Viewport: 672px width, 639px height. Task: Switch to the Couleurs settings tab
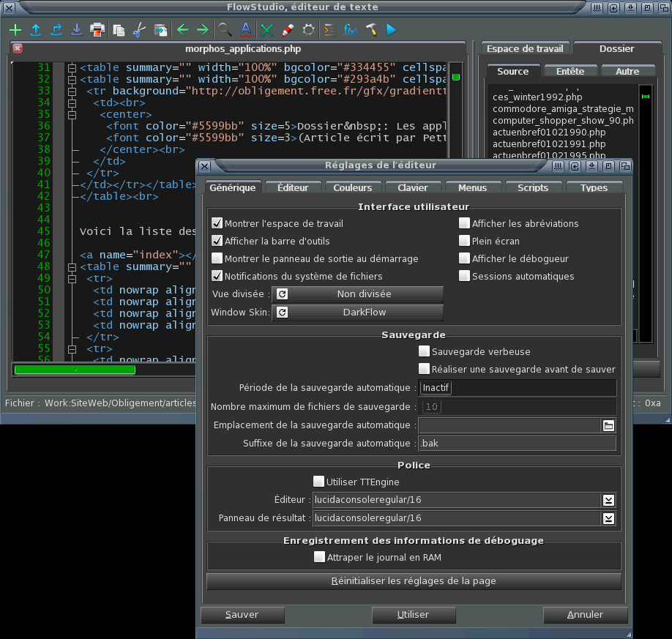click(353, 187)
